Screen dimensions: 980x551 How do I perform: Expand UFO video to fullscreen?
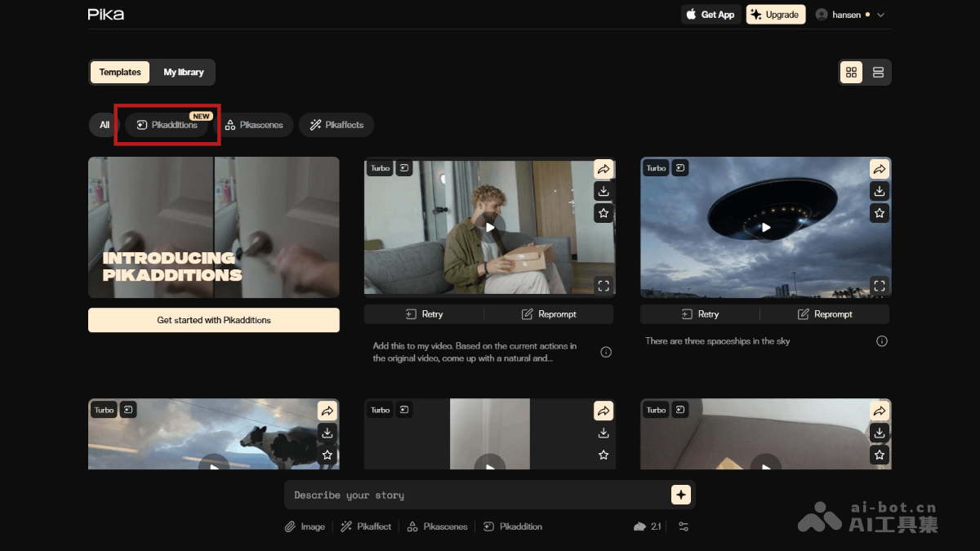(879, 286)
